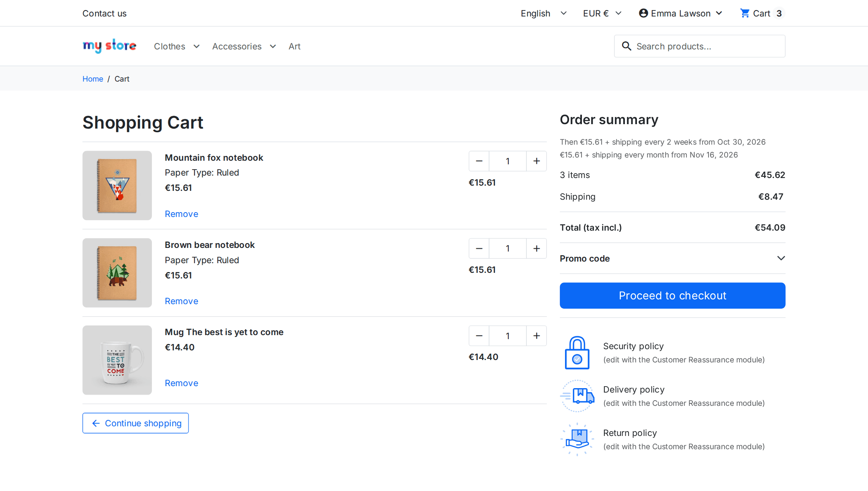Image resolution: width=868 pixels, height=491 pixels.
Task: Increase Mug The best is yet to come quantity
Action: coord(536,336)
